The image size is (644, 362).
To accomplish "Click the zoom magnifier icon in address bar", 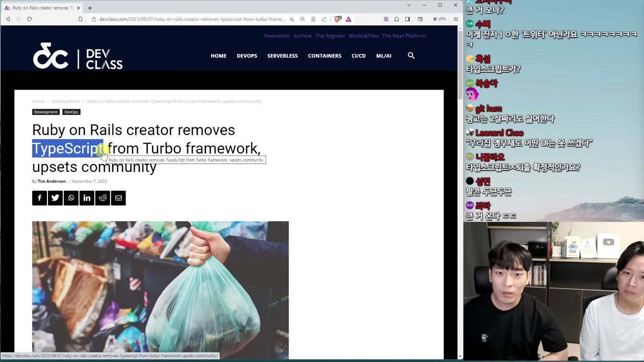I will (302, 19).
